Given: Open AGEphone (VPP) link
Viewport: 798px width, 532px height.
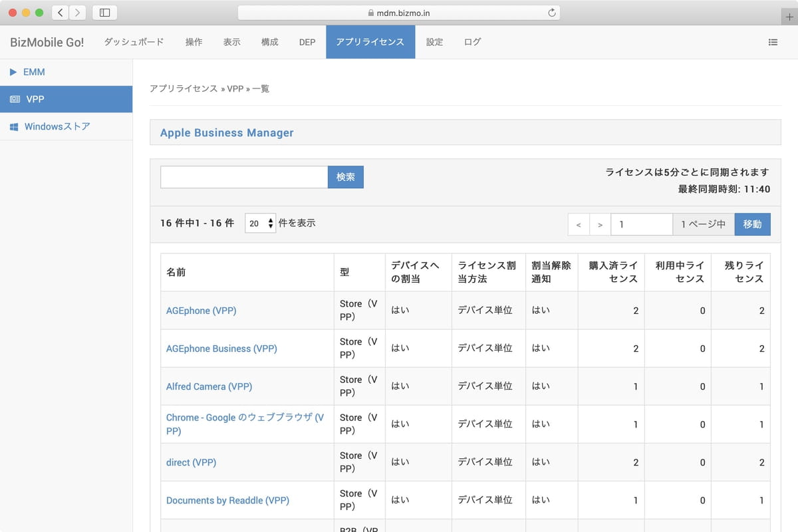Looking at the screenshot, I should (x=201, y=311).
